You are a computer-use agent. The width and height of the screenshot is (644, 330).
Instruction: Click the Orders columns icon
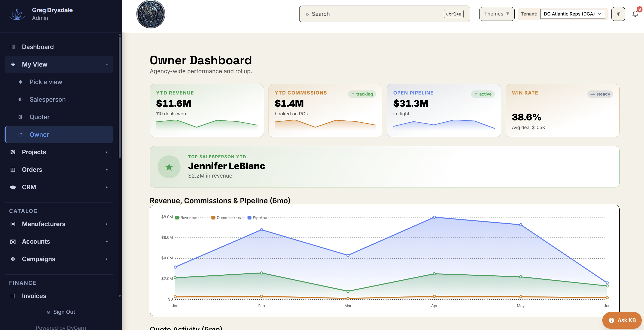[x=13, y=170]
